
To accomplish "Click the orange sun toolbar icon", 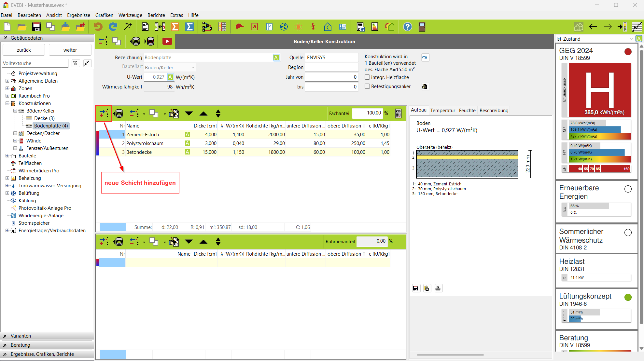I will (x=299, y=27).
